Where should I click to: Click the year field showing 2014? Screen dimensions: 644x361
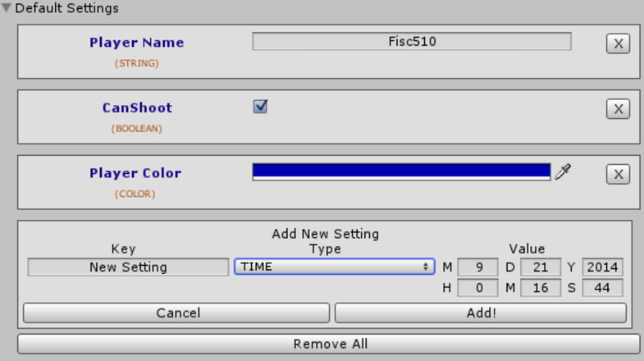[x=602, y=267]
